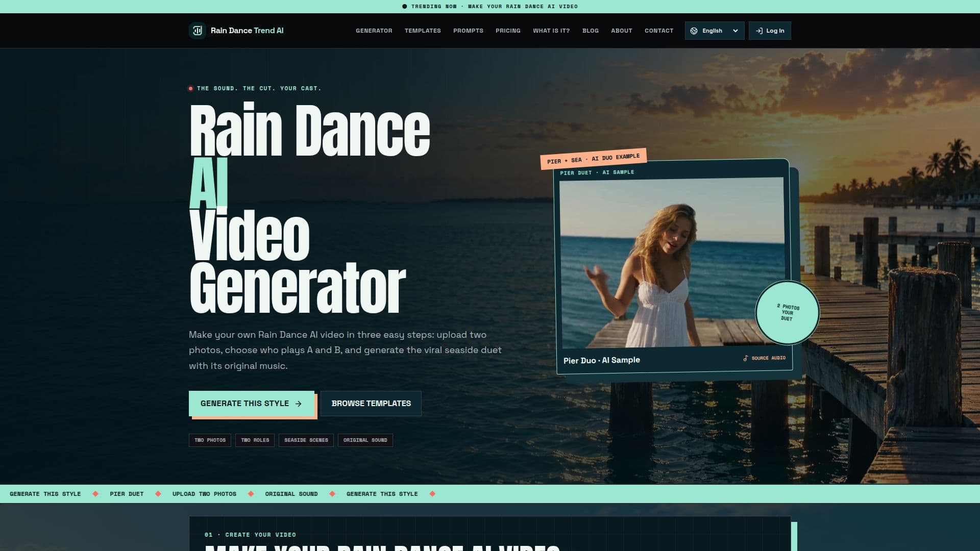Click the Pier Duet ticker item
Image resolution: width=980 pixels, height=551 pixels.
pos(127,494)
